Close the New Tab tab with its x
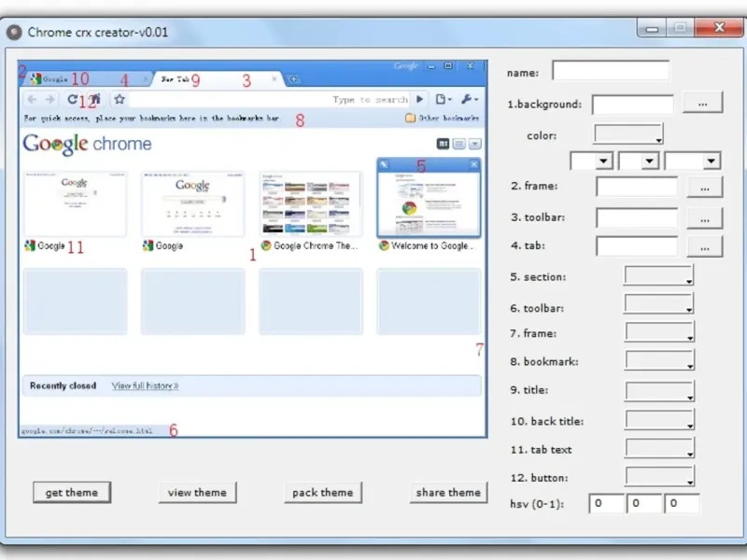The image size is (747, 560). tap(274, 78)
